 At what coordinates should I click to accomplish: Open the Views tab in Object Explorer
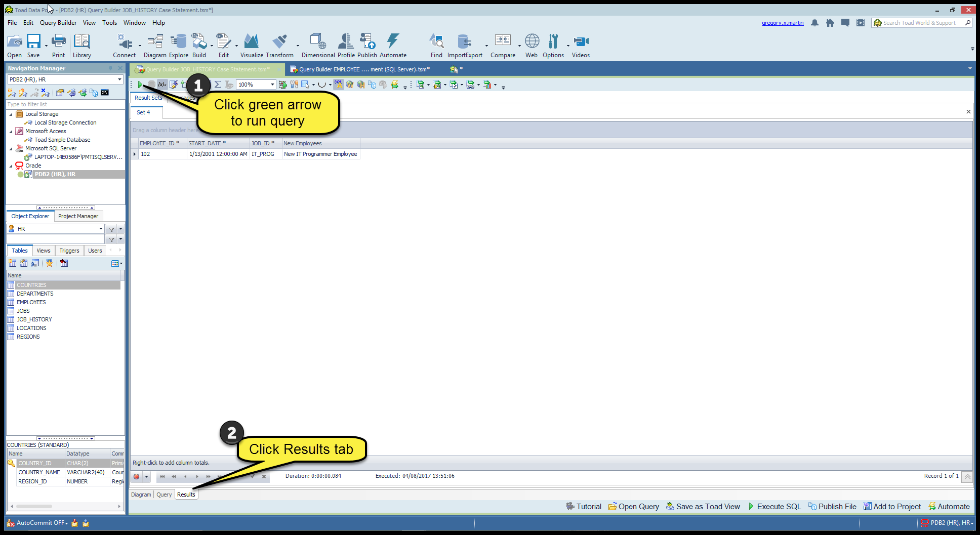[44, 251]
